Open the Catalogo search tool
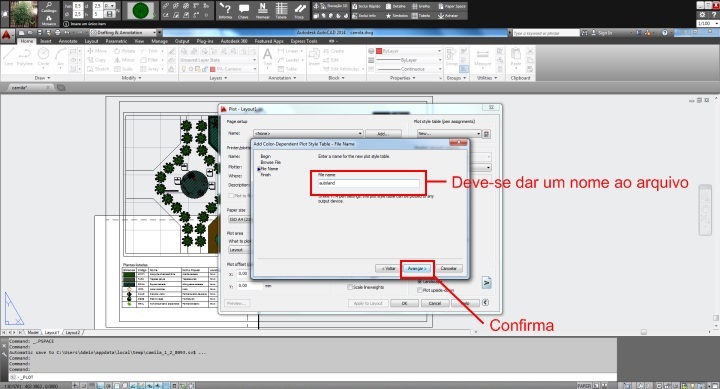720x389 pixels. tap(49, 7)
